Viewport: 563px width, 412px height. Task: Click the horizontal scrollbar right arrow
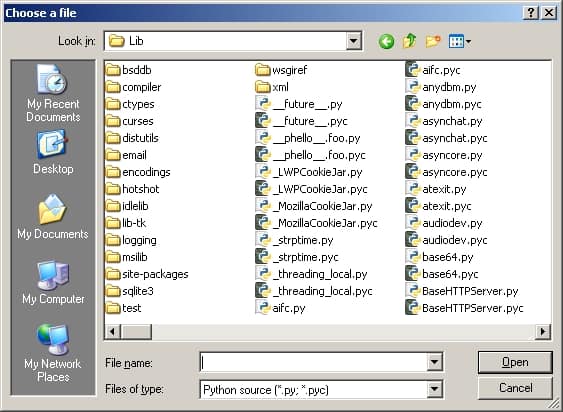pyautogui.click(x=543, y=331)
